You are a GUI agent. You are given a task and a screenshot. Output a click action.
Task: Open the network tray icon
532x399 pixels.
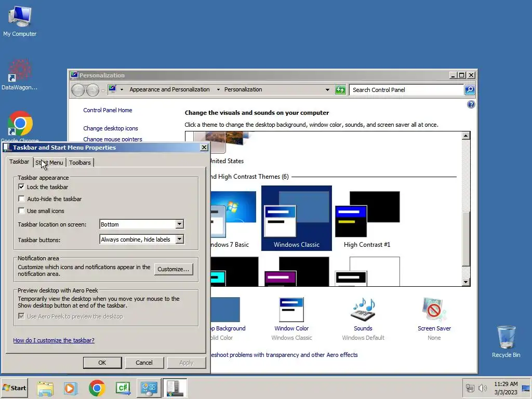click(x=470, y=388)
